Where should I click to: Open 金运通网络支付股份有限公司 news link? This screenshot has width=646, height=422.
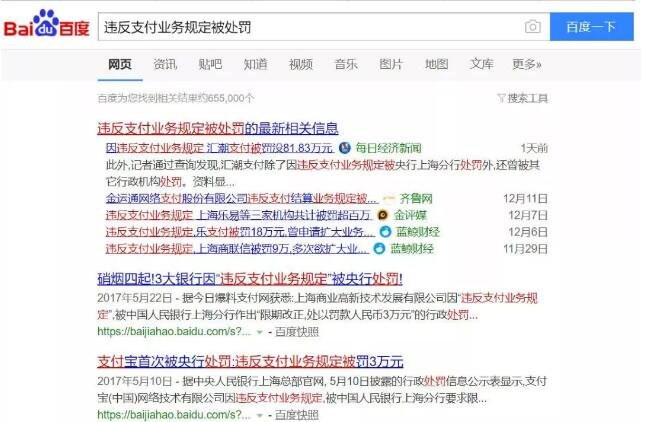tap(241, 199)
